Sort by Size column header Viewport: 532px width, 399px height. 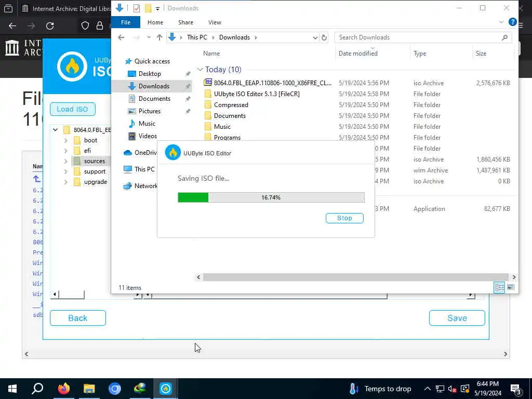tap(481, 54)
